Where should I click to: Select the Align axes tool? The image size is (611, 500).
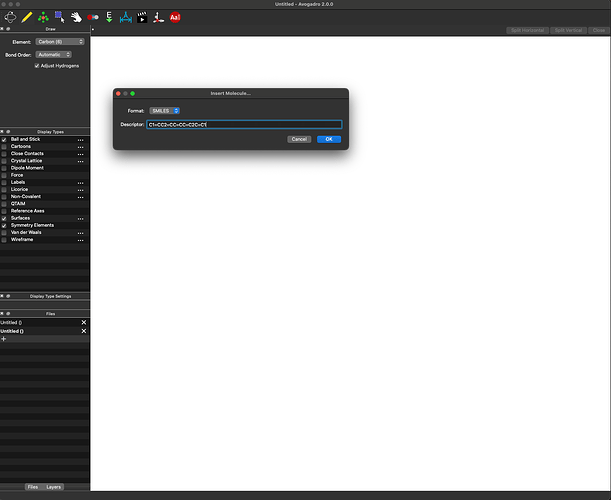[x=158, y=17]
